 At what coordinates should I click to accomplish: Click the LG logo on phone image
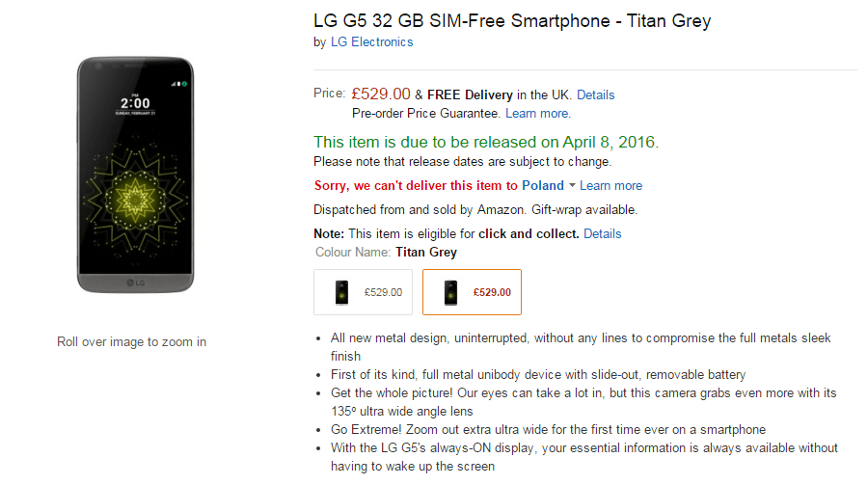click(136, 283)
